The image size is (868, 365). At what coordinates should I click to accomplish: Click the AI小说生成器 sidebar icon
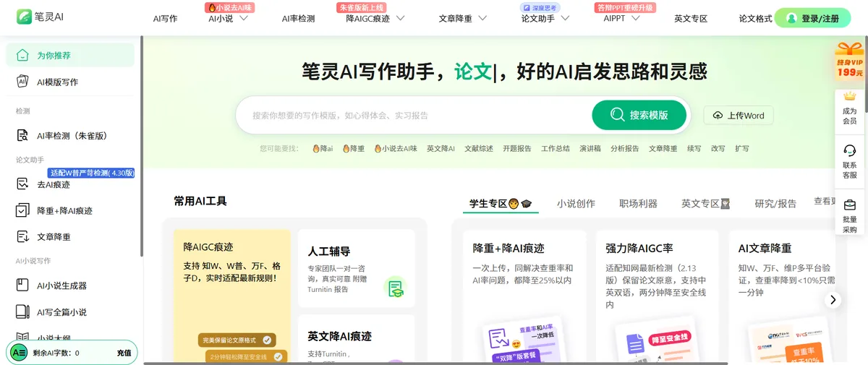click(22, 285)
